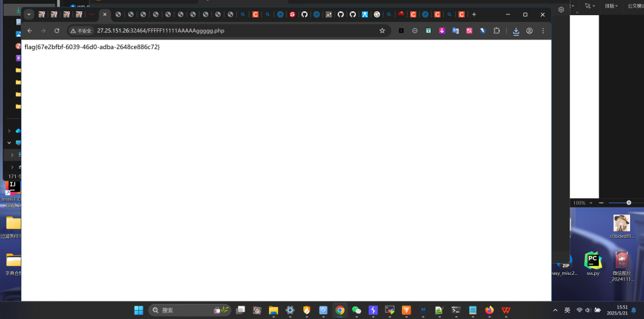Open the tab search dropdown arrow
The width and height of the screenshot is (644, 319).
[x=29, y=14]
